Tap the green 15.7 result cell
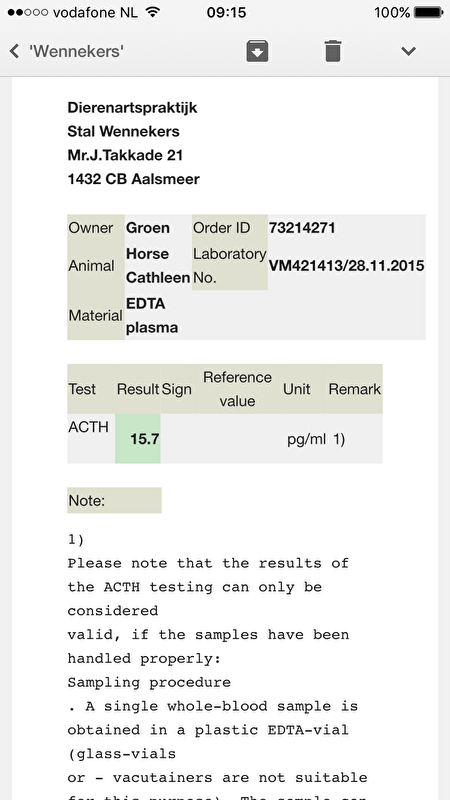The width and height of the screenshot is (450, 800). (138, 439)
